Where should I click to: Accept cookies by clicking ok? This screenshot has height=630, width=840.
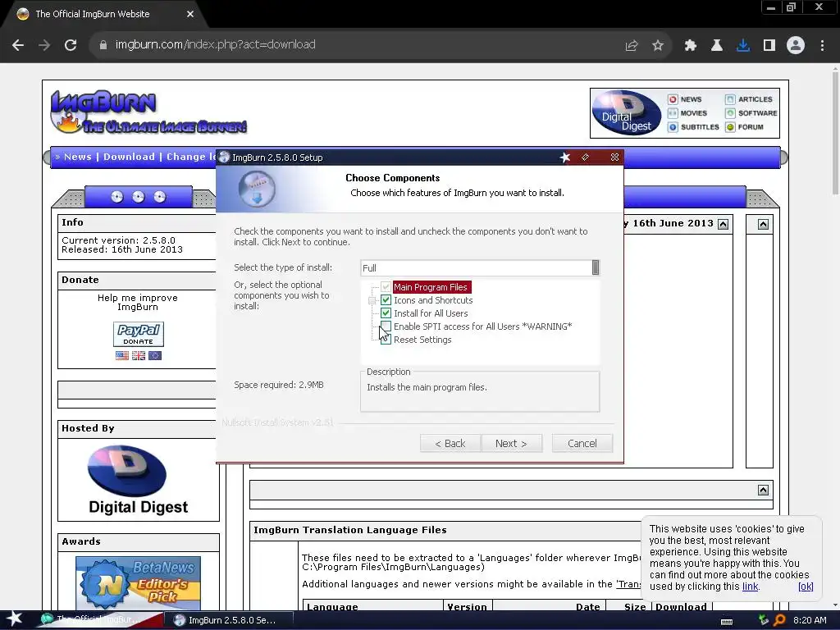pos(806,587)
